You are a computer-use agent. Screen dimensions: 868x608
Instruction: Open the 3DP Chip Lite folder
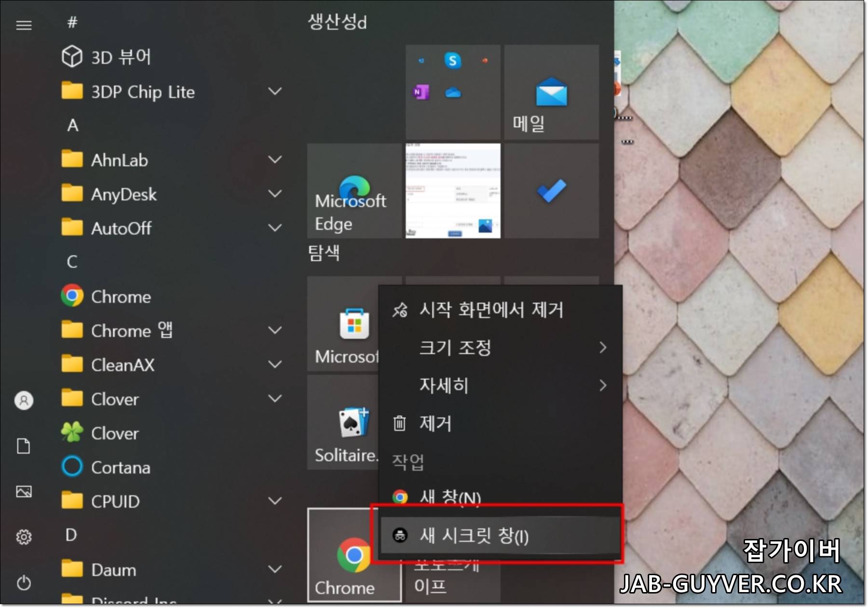click(x=129, y=92)
